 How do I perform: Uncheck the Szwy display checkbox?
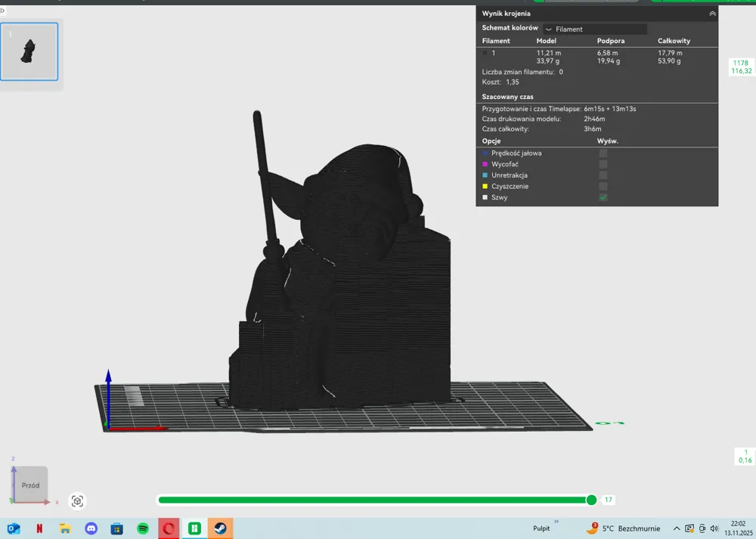point(603,197)
